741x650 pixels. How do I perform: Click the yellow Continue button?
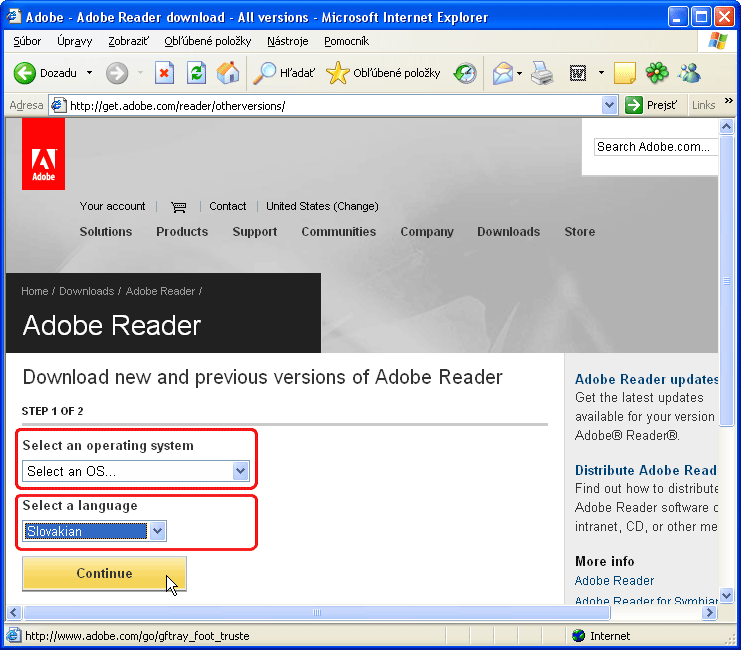pos(104,573)
